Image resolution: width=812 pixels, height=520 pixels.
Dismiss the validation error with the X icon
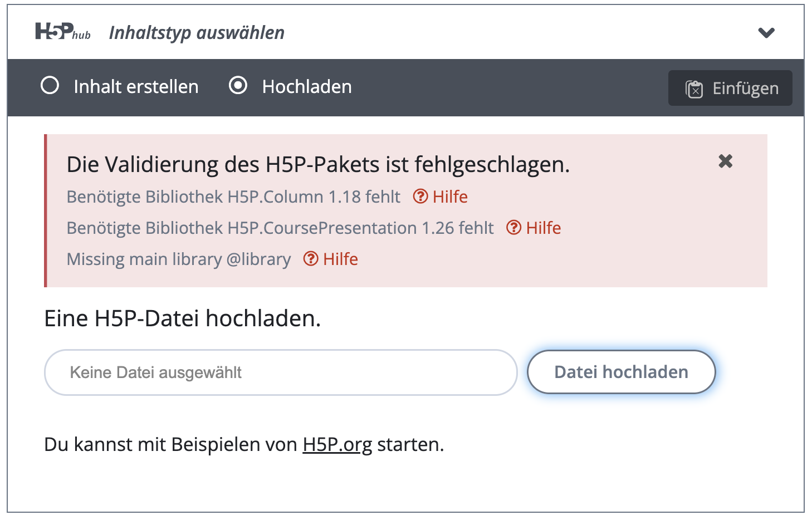(725, 161)
